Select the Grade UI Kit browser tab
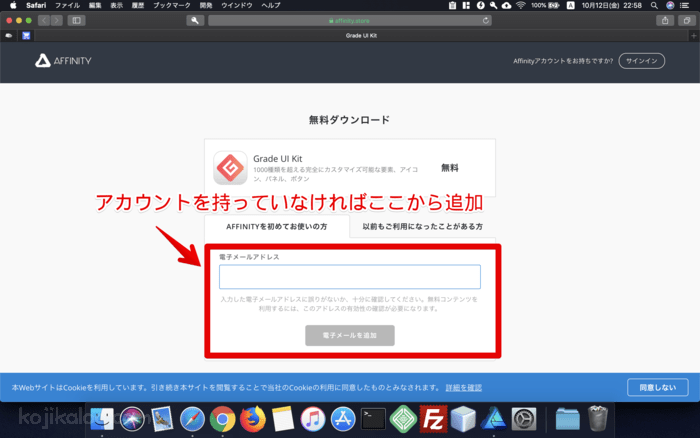 tap(361, 36)
